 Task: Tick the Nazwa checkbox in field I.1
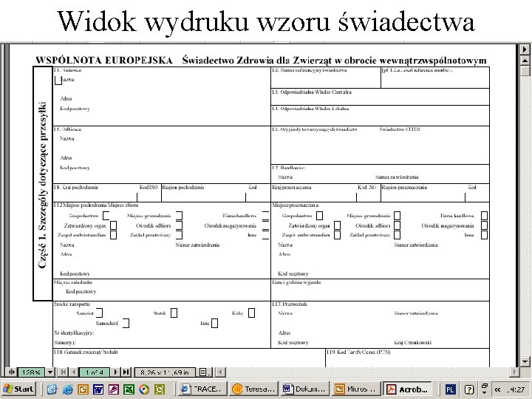point(58,81)
